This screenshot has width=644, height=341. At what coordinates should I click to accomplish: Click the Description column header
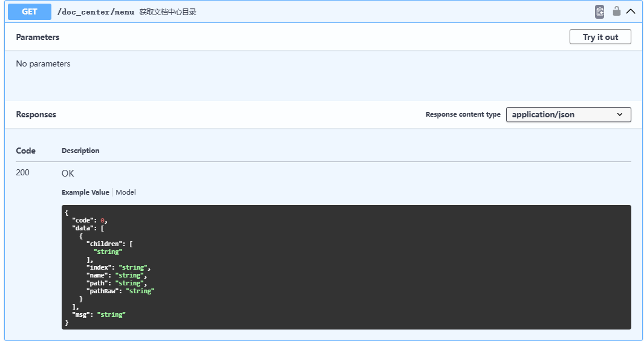click(80, 151)
